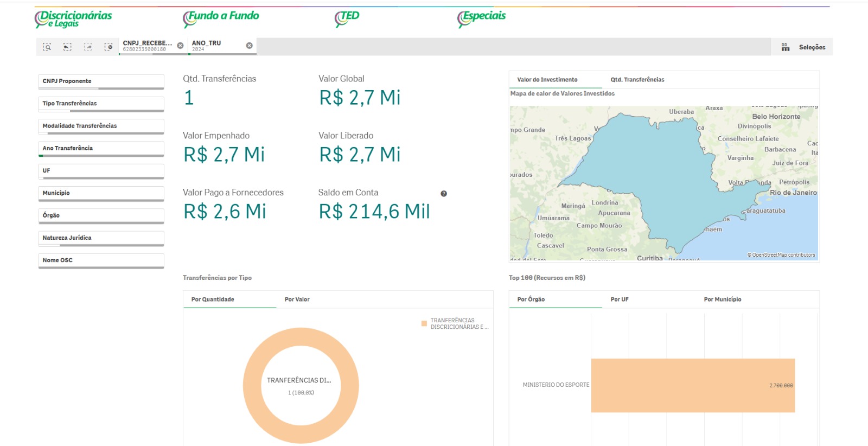Step forward one selection
The height and width of the screenshot is (446, 868).
click(88, 47)
